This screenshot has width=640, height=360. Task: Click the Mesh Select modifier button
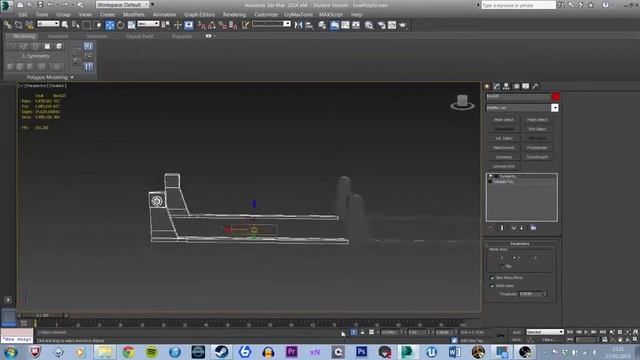pos(504,120)
